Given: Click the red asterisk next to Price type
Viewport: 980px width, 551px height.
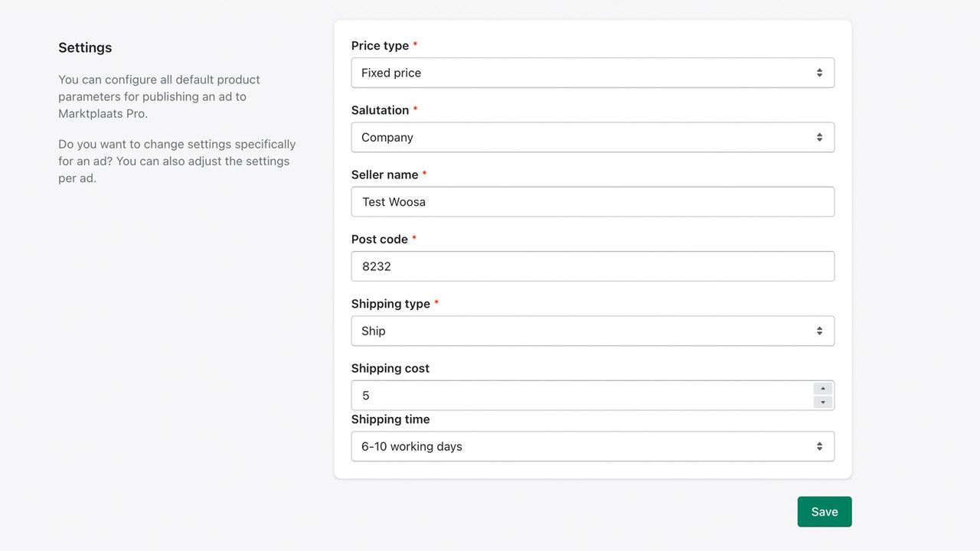Looking at the screenshot, I should click(x=415, y=44).
